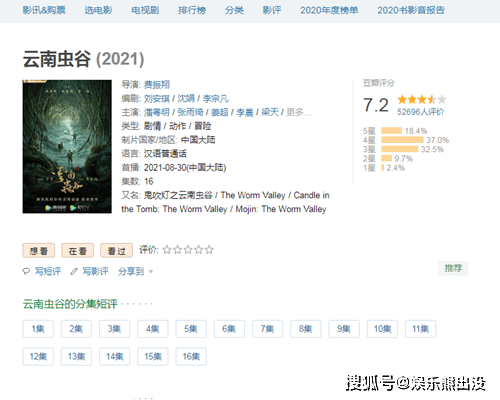Expand the cast list with 更多...
The height and width of the screenshot is (400, 500).
(x=298, y=112)
